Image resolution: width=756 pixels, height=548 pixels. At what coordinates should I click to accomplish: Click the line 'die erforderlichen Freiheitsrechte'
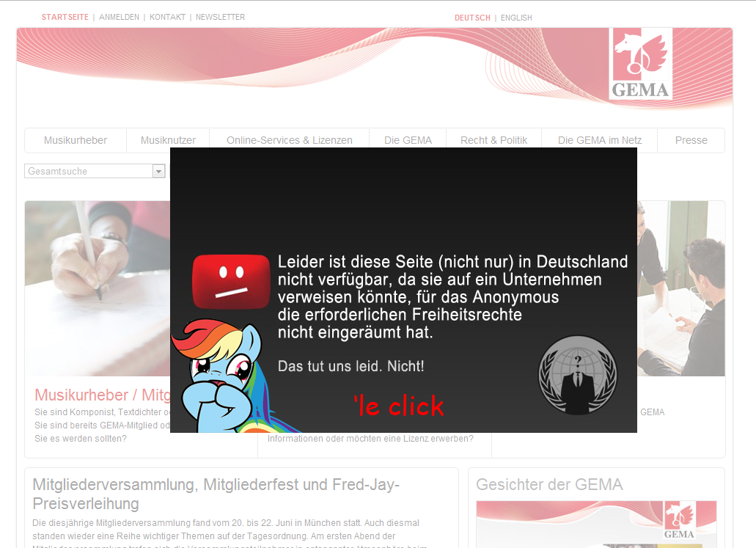[400, 315]
